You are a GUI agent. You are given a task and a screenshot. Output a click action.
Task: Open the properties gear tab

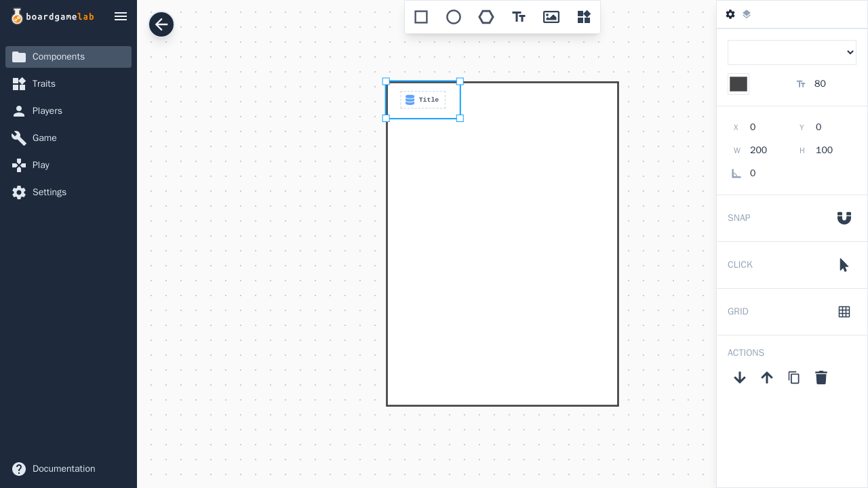[730, 14]
